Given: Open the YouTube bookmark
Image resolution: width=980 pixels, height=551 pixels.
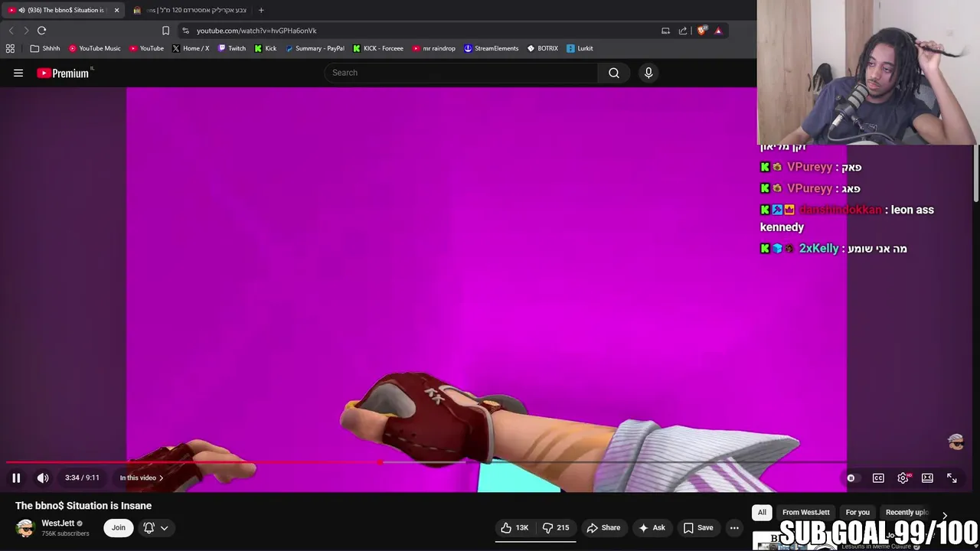Looking at the screenshot, I should (146, 48).
